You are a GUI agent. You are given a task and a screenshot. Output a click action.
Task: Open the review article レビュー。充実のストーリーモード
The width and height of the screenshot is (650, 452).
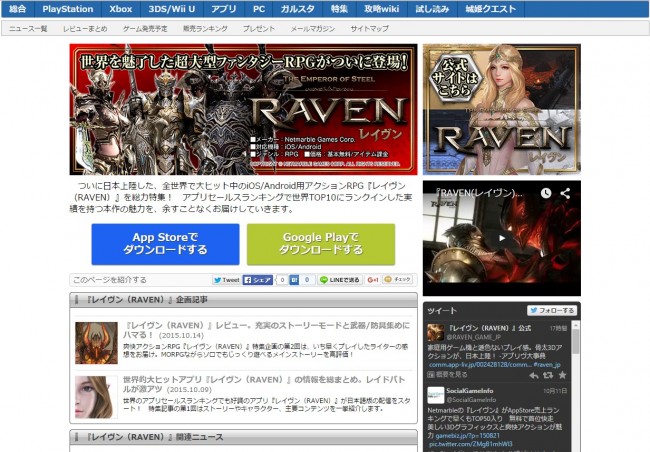(x=266, y=330)
